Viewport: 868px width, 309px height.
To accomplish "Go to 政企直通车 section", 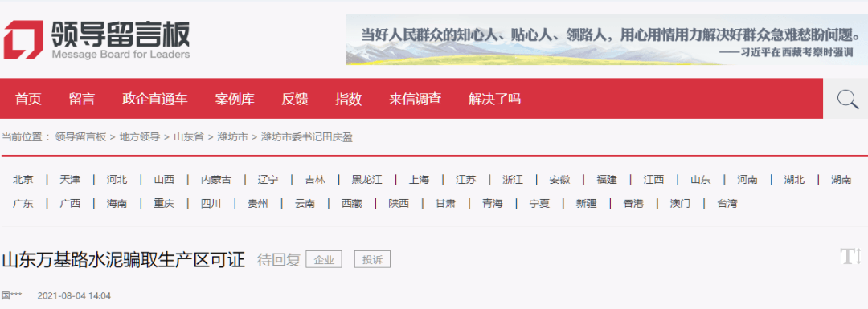I will [155, 99].
